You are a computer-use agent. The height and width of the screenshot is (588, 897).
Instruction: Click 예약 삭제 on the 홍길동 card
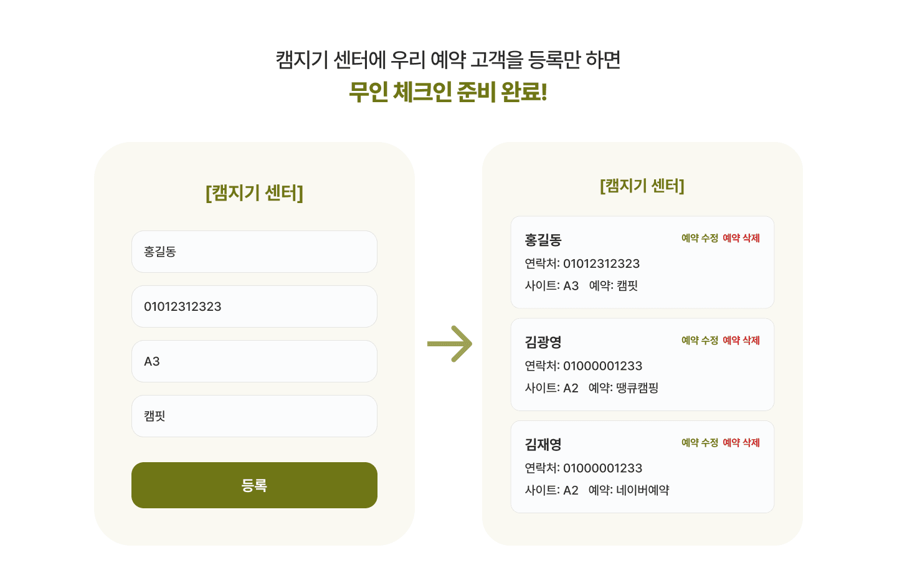741,238
